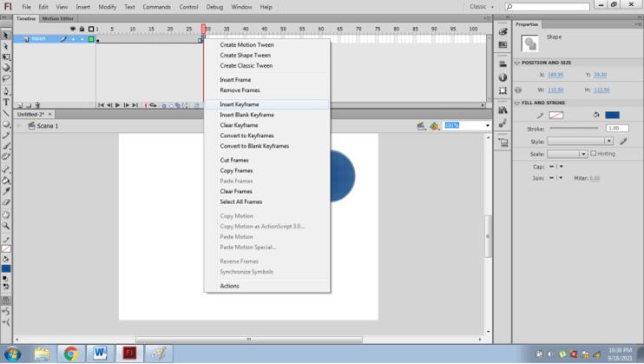Click the Edit Symbols icon
The width and height of the screenshot is (644, 364).
tap(434, 126)
